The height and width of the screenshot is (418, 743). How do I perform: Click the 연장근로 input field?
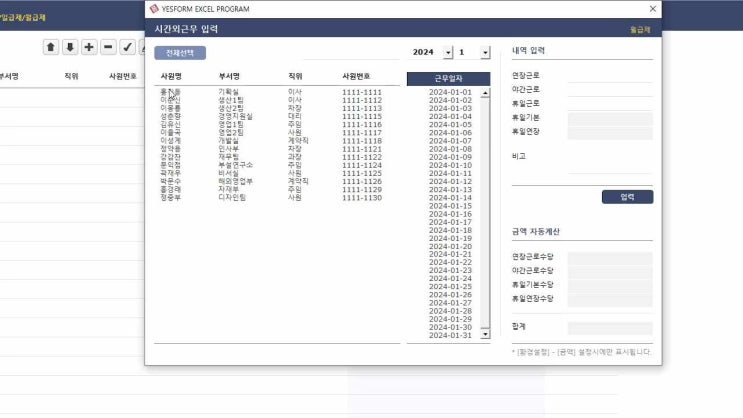609,75
